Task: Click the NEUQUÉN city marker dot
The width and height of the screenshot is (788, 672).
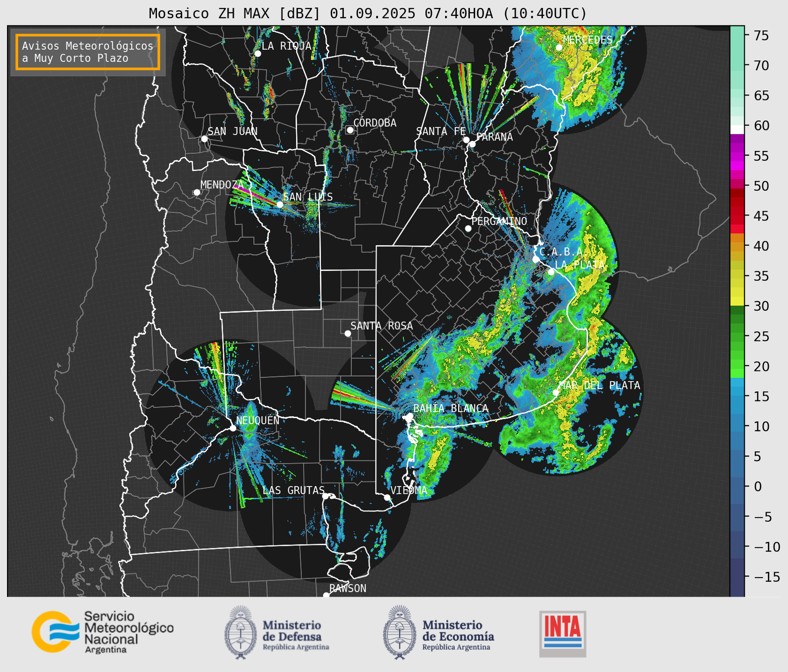Action: pyautogui.click(x=233, y=428)
